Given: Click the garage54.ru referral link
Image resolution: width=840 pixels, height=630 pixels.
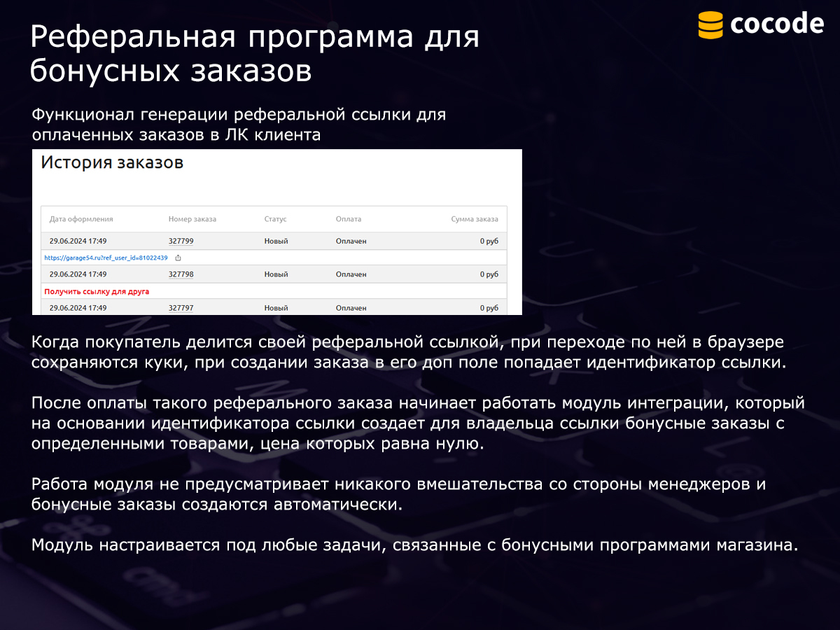Looking at the screenshot, I should [106, 258].
